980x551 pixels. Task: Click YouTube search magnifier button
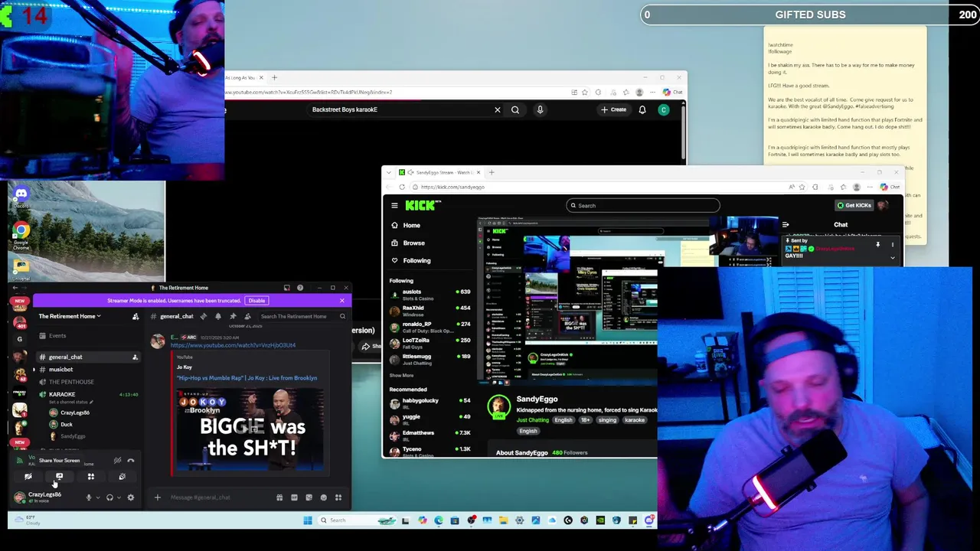point(515,110)
